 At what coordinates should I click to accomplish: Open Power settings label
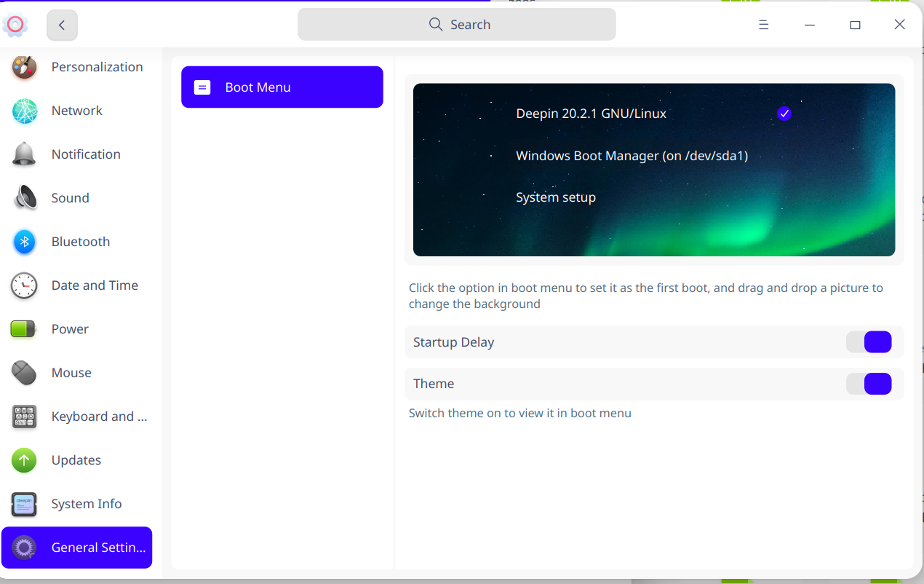coord(70,329)
